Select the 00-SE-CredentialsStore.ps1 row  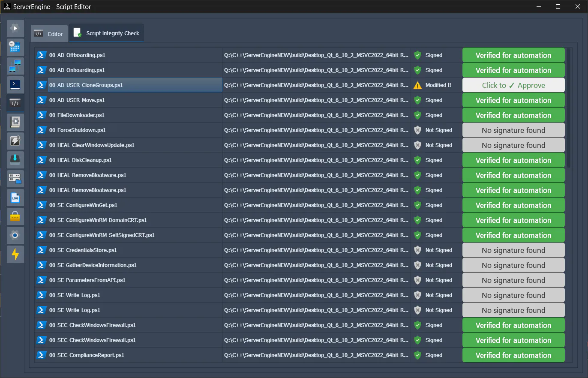click(129, 250)
